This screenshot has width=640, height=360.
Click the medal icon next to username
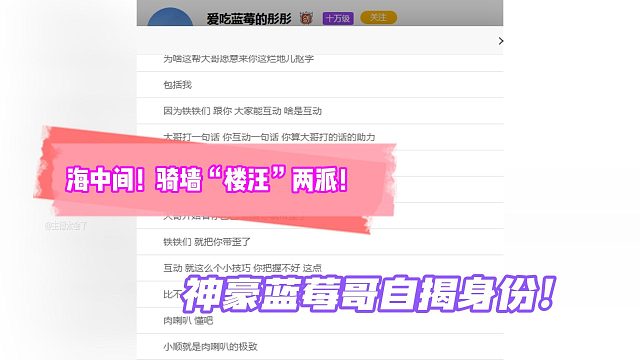pos(306,18)
